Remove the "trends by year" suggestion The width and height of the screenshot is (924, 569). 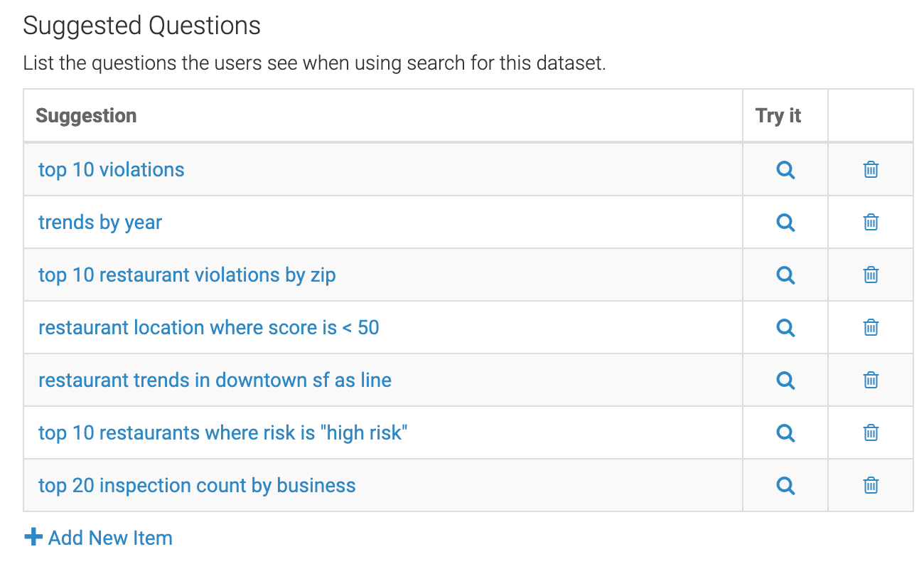[871, 223]
